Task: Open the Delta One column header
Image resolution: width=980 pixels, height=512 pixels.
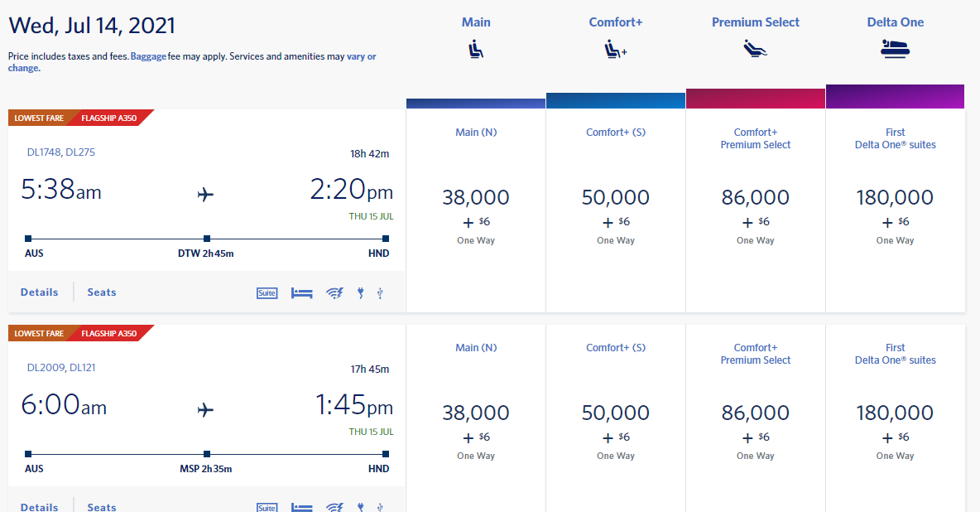Action: tap(895, 22)
